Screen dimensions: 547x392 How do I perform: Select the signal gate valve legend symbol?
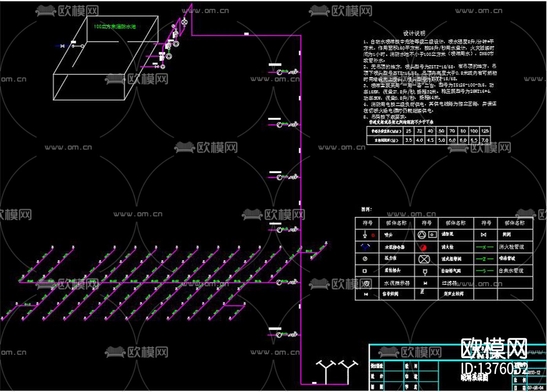[366, 294]
